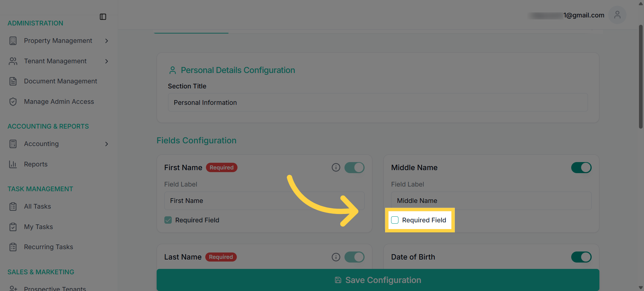
Task: Check Middle Name Required Field checkbox
Action: point(395,220)
